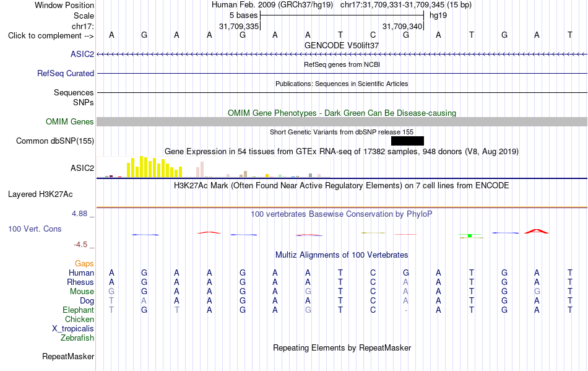Click the green PhyloP conservation marker

click(x=470, y=235)
